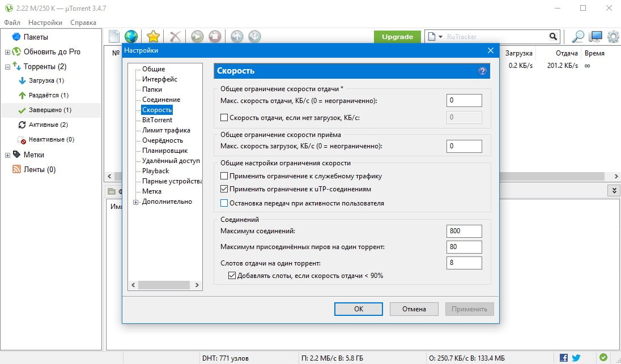Uncheck 'Применить ограничение к uTP-соединениям'

224,189
